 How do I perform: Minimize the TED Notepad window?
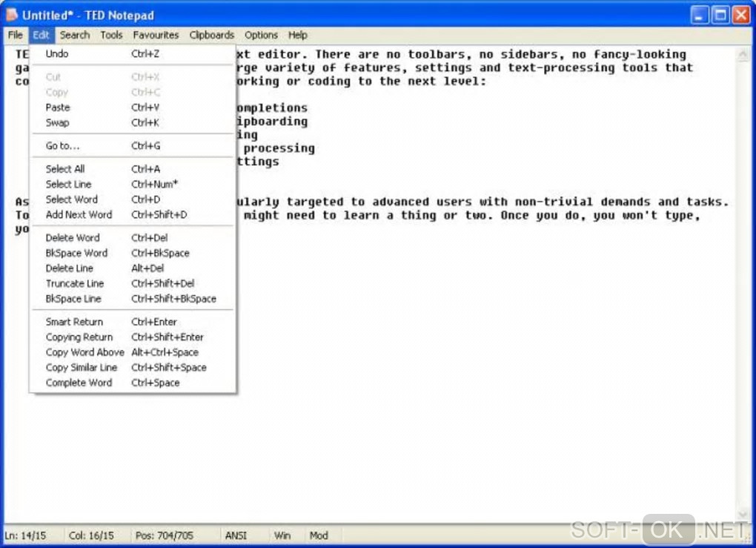700,15
